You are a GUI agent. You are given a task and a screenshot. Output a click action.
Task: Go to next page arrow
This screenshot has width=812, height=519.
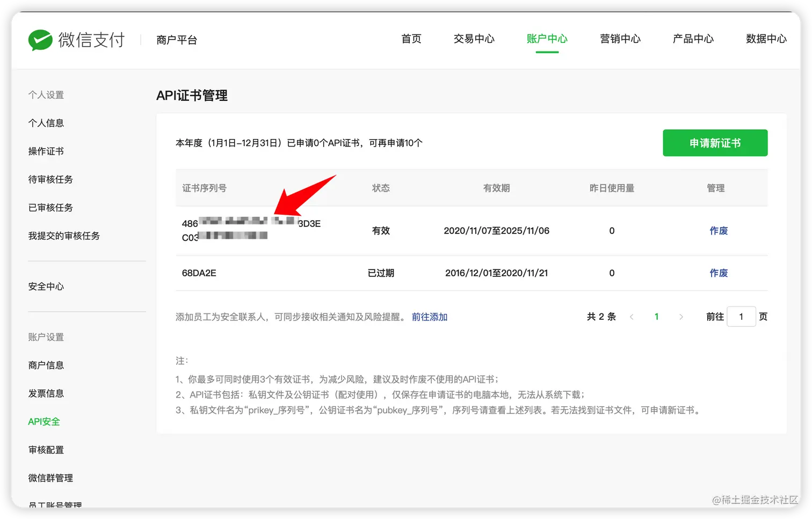(681, 317)
